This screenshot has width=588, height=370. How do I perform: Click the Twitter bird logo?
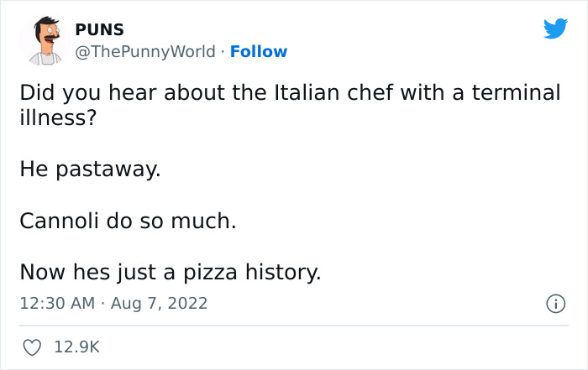pyautogui.click(x=555, y=29)
